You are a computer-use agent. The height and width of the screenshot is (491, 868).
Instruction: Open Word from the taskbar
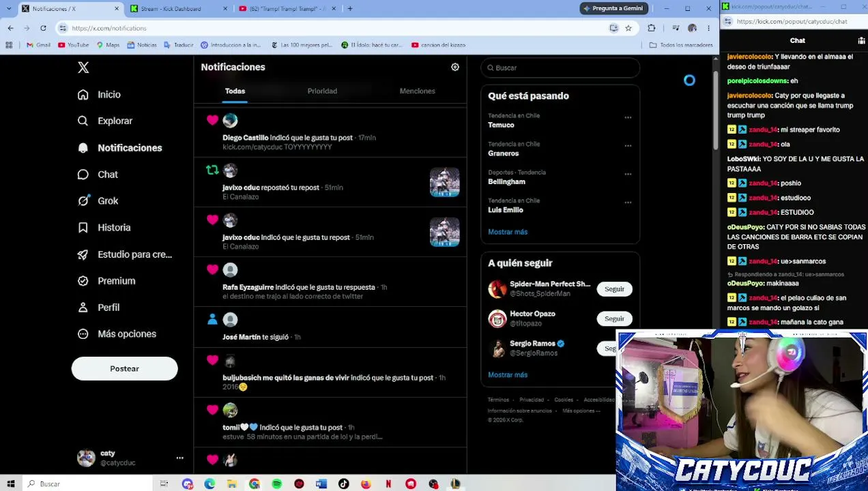pyautogui.click(x=321, y=484)
